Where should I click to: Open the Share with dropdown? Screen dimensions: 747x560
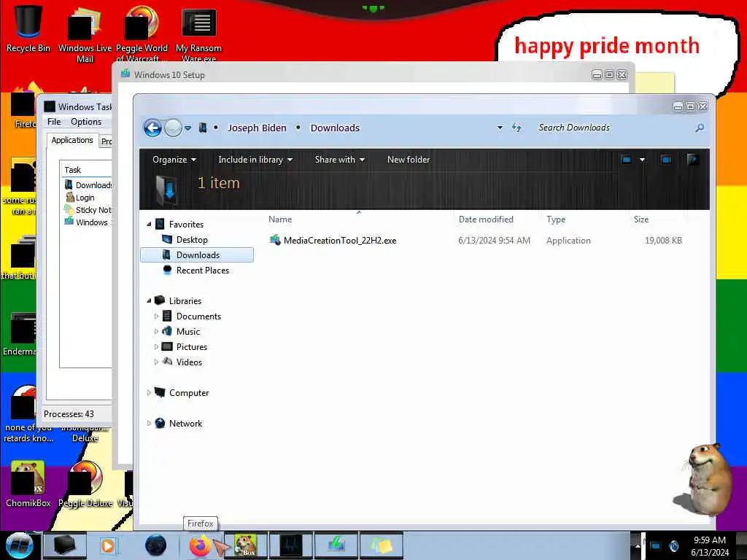(340, 160)
